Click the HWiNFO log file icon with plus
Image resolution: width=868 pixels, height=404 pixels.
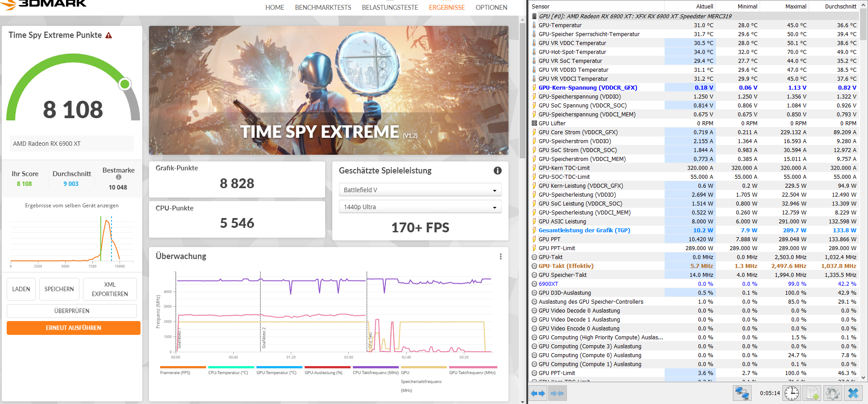pos(812,393)
